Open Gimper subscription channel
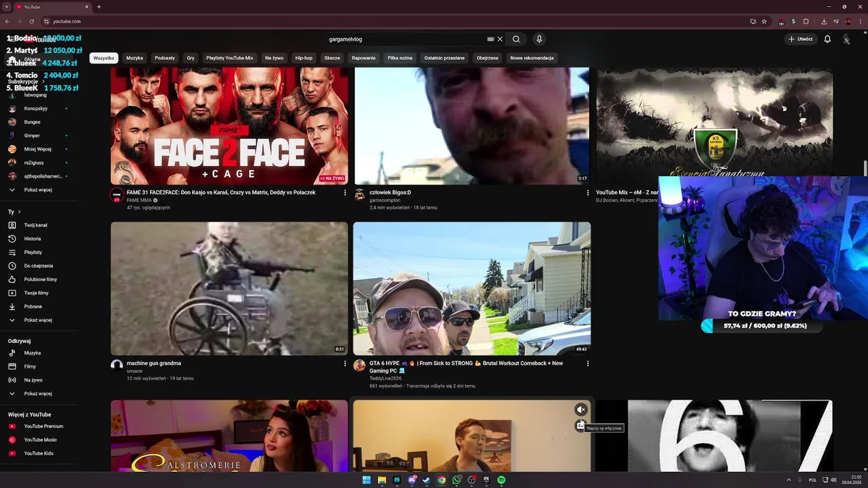Viewport: 868px width, 488px height. [x=32, y=136]
